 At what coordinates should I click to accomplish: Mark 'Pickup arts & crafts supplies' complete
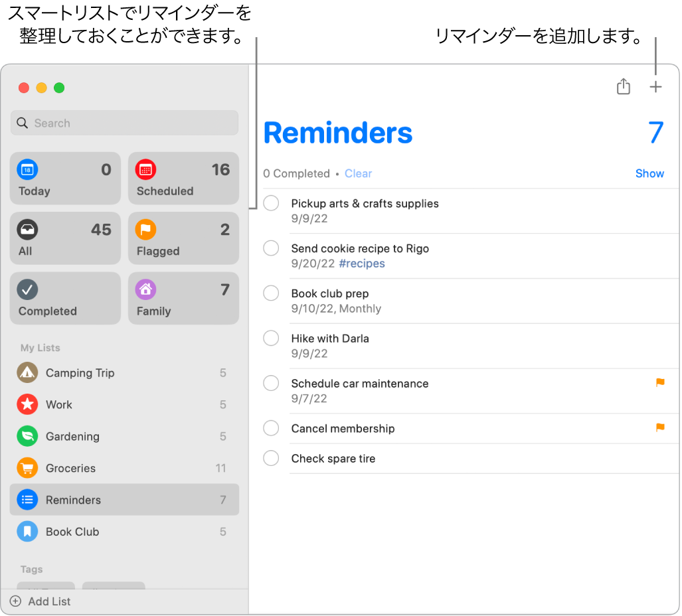(x=271, y=203)
